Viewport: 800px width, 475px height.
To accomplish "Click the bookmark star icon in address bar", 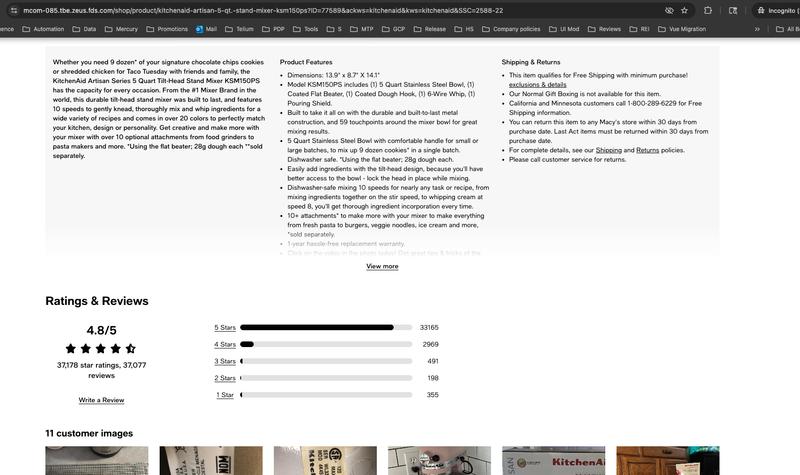I will coord(684,10).
